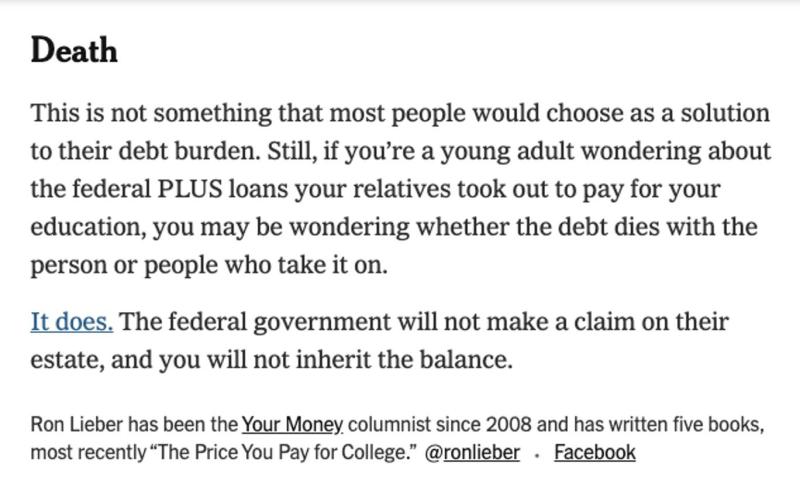
Task: Click the dot separator before Facebook
Action: (537, 454)
